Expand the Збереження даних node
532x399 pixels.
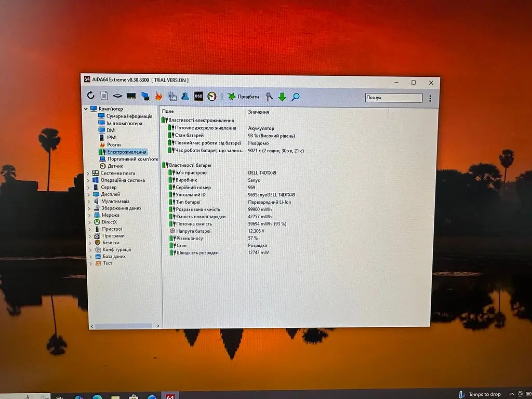click(89, 208)
